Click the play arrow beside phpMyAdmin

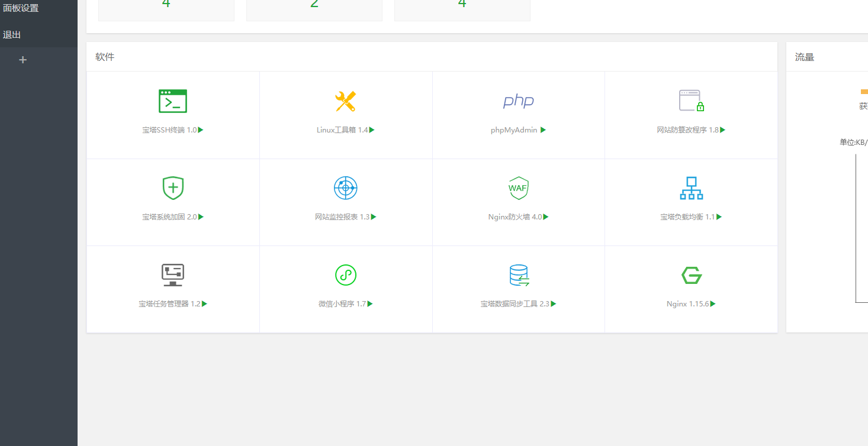(x=543, y=130)
